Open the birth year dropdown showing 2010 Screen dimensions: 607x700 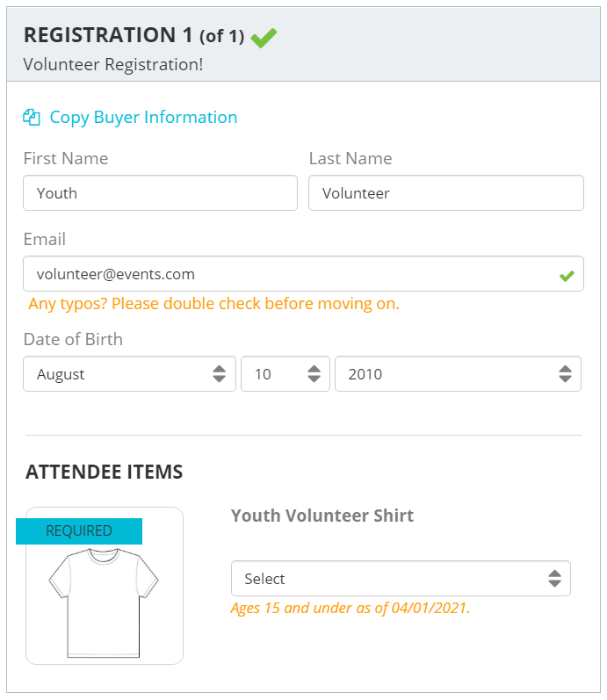click(x=458, y=374)
